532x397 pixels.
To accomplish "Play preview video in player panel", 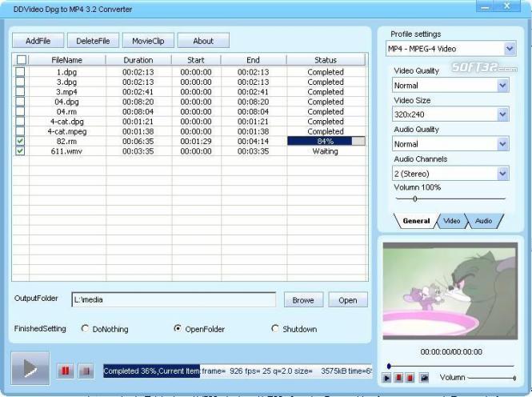I will point(386,377).
